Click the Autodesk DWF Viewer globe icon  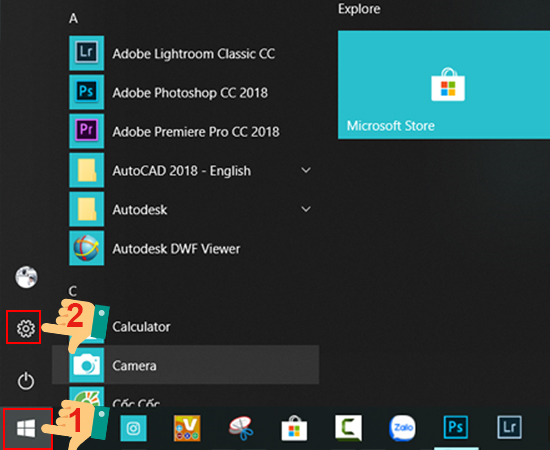coord(87,248)
